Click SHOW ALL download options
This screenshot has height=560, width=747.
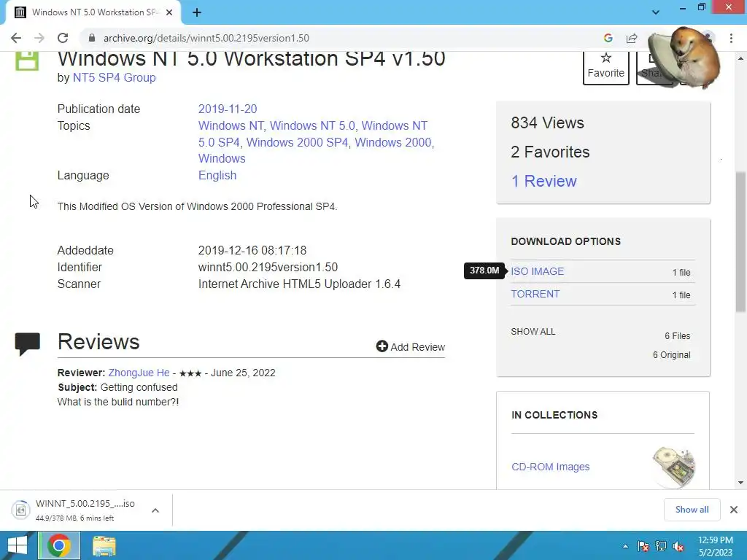click(x=533, y=332)
